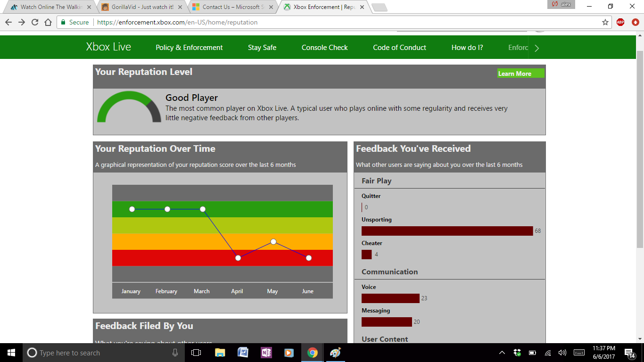Open the Movies & TV taskbar app
This screenshot has width=644, height=362.
coord(289,353)
